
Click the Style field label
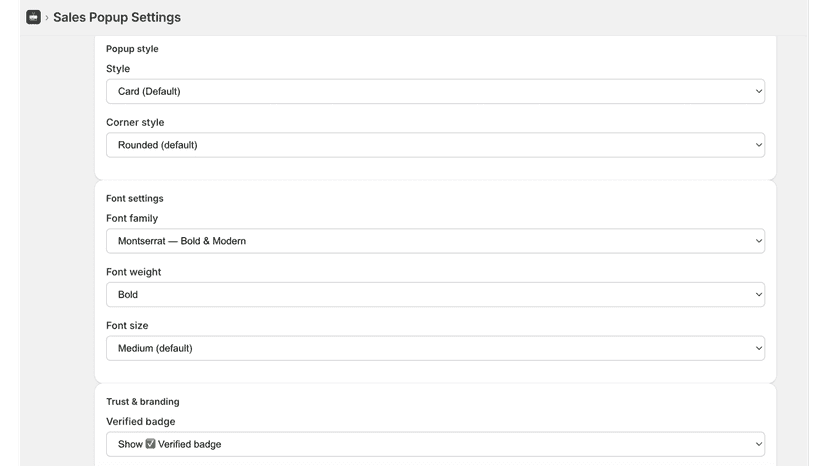point(118,69)
